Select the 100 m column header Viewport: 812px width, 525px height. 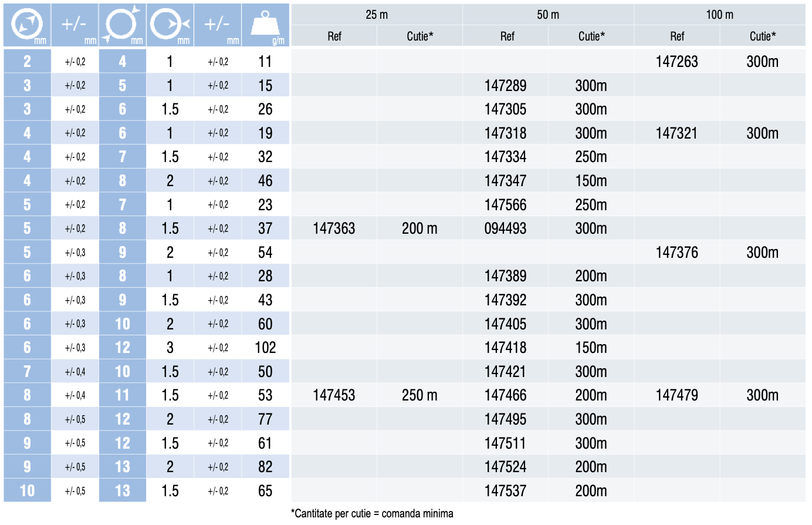pos(720,15)
